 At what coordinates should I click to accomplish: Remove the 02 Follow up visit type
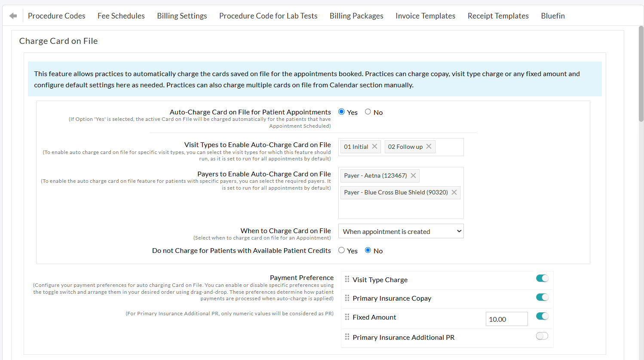point(428,146)
